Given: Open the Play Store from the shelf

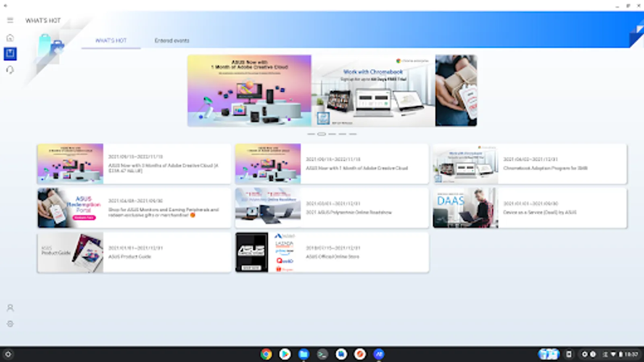Looking at the screenshot, I should coord(285,354).
